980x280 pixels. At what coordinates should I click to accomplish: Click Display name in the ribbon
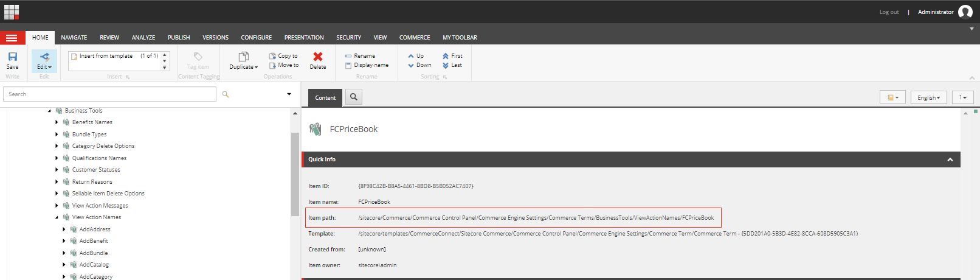(x=367, y=65)
